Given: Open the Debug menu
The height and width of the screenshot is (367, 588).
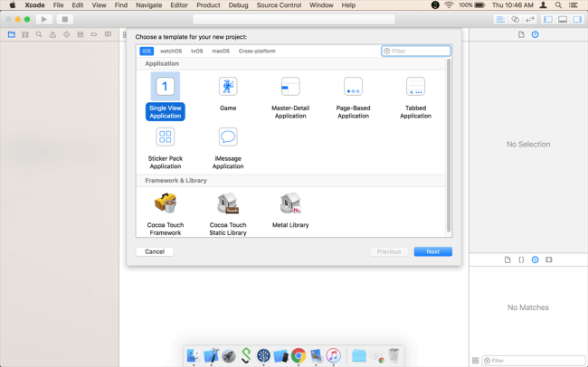Looking at the screenshot, I should pos(238,5).
